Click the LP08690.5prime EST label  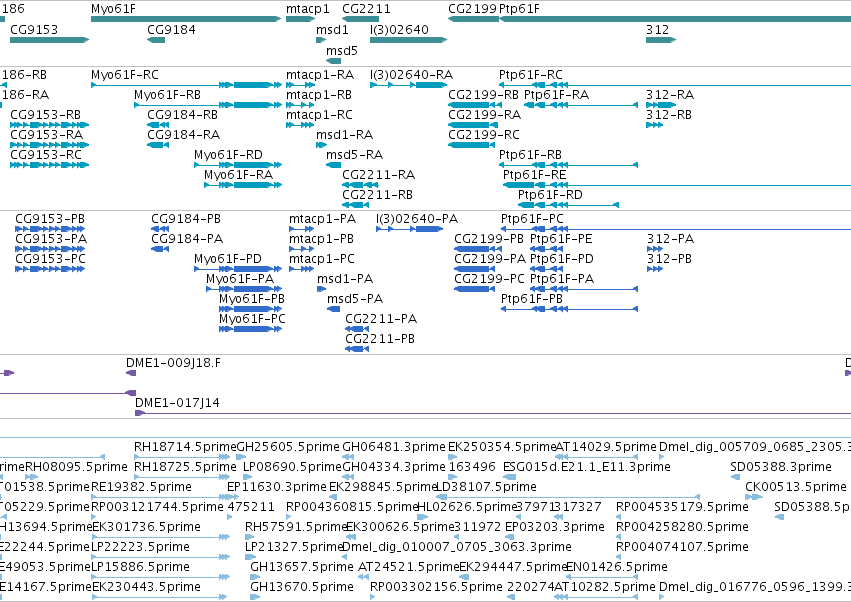click(293, 467)
